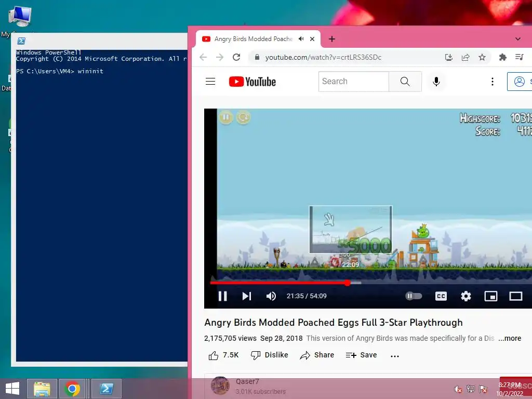Click the share page icon in address bar

tap(465, 57)
